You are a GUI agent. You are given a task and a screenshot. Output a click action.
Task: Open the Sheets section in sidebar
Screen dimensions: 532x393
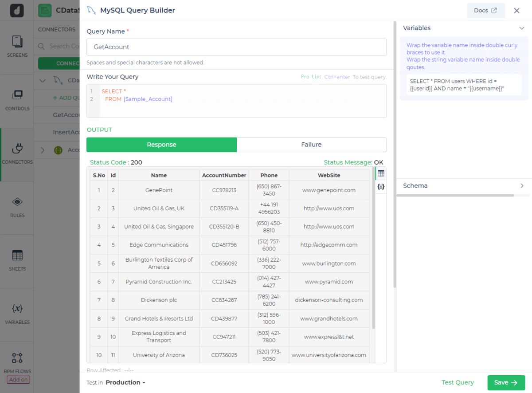click(17, 260)
